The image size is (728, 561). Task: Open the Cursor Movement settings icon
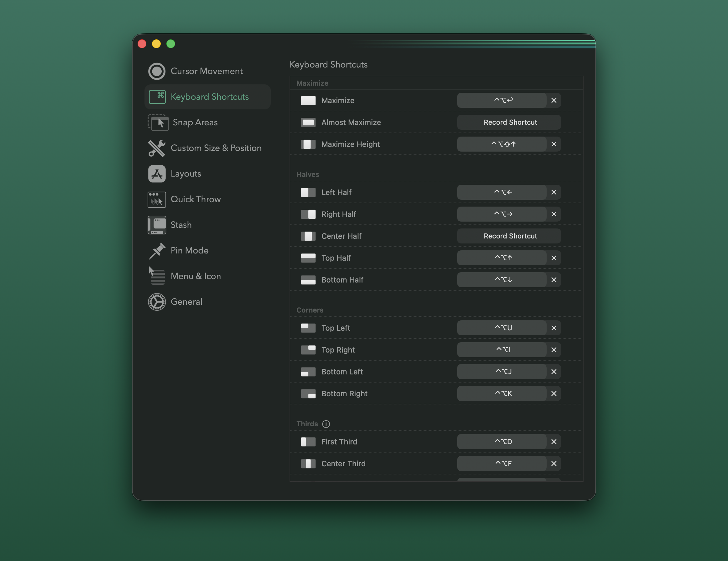point(157,71)
